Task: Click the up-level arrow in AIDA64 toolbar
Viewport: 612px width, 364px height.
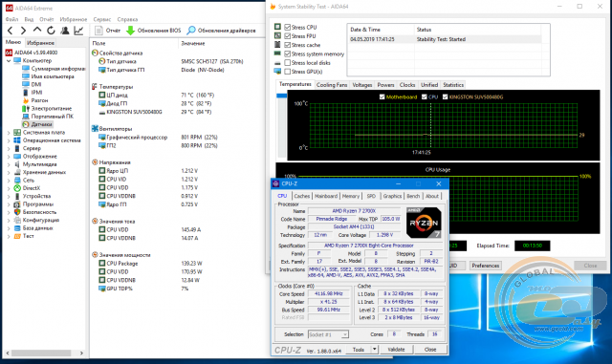Action: coord(37,30)
